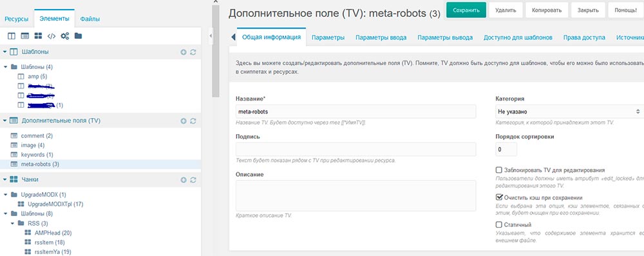The image size is (644, 256).
Task: Refresh the Шаблоны section
Action: (193, 52)
